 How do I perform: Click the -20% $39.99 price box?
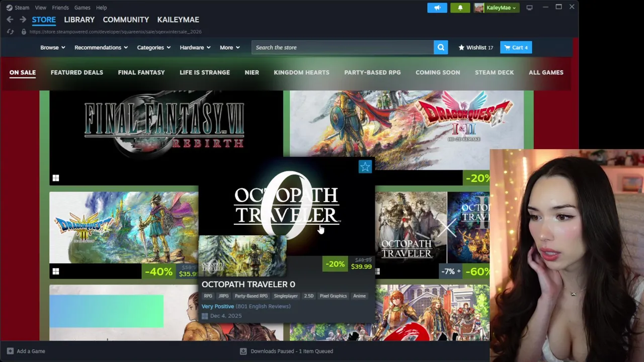(348, 264)
